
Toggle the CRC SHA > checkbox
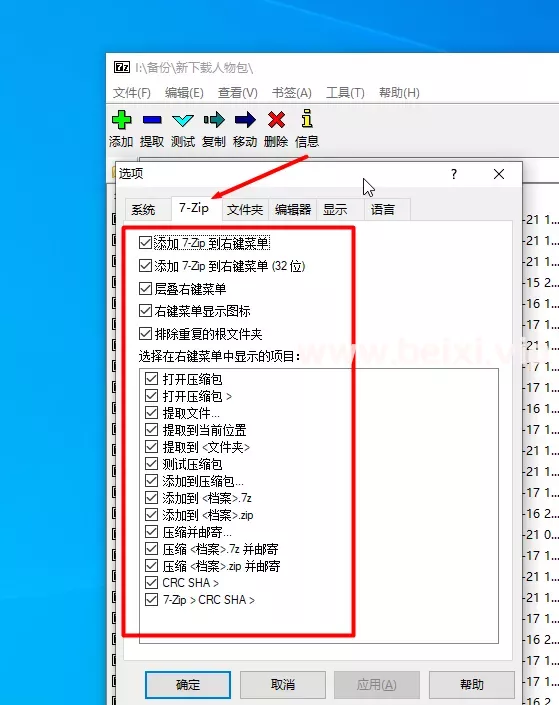[x=152, y=583]
